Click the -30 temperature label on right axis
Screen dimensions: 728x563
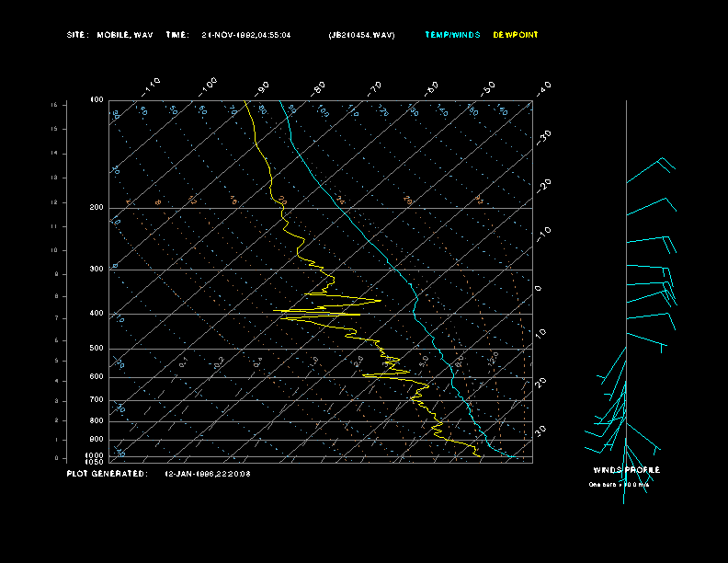[x=543, y=137]
